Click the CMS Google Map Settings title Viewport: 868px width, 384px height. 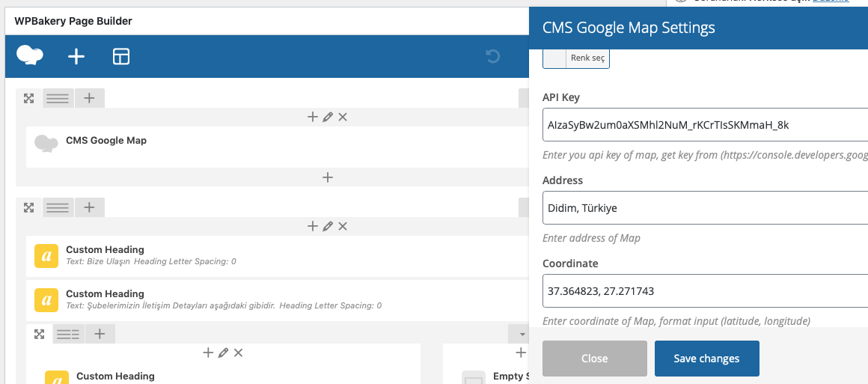tap(629, 28)
